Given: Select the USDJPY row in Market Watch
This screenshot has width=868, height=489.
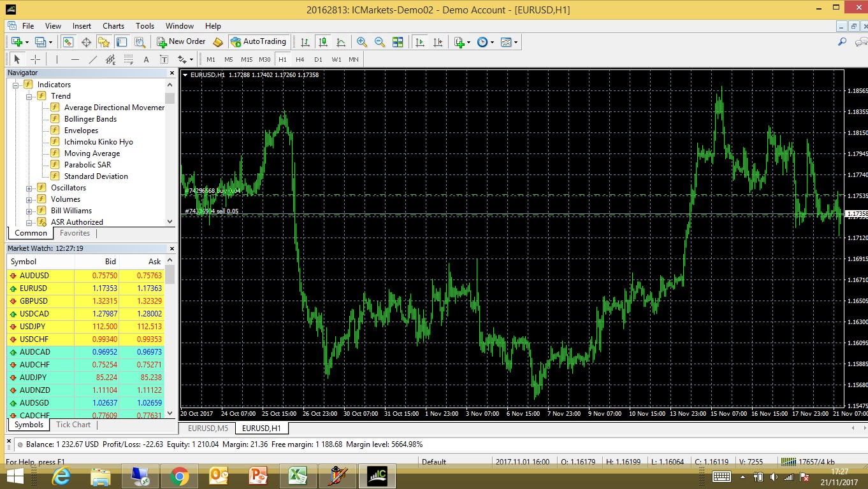Looking at the screenshot, I should point(85,327).
